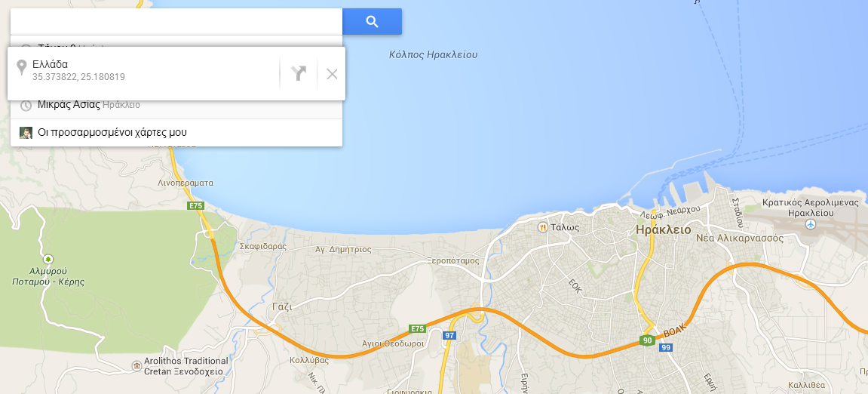Click the blue 97 road shield
The width and height of the screenshot is (868, 394).
tap(449, 336)
